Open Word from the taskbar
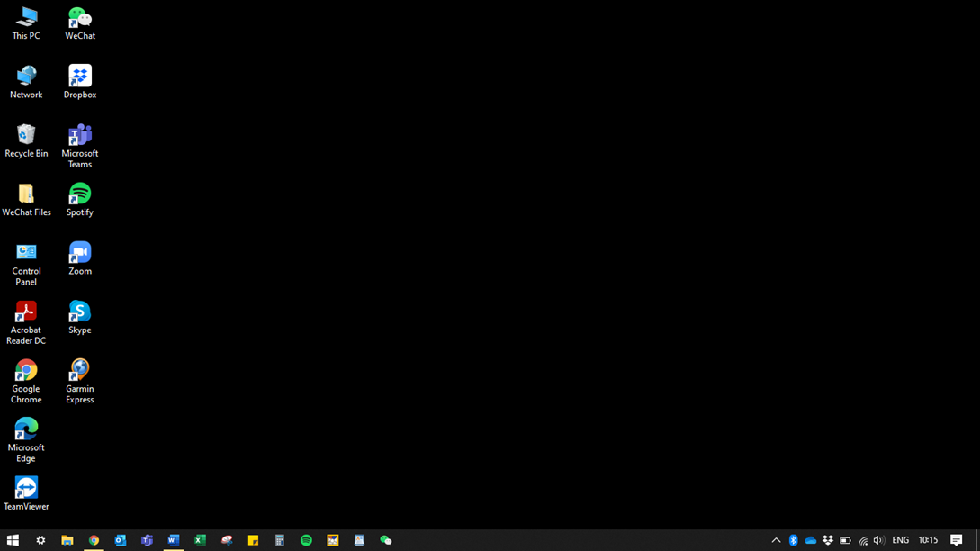980x551 pixels. pos(174,540)
